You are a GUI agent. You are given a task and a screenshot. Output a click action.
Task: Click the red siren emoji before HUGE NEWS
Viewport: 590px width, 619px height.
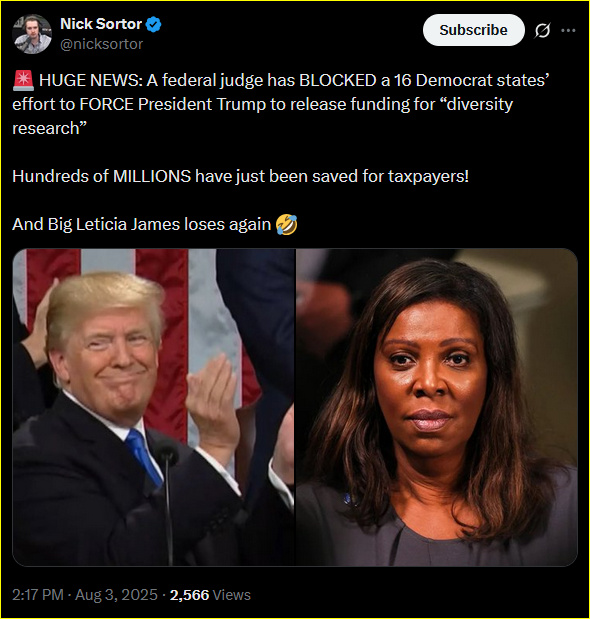coord(23,80)
